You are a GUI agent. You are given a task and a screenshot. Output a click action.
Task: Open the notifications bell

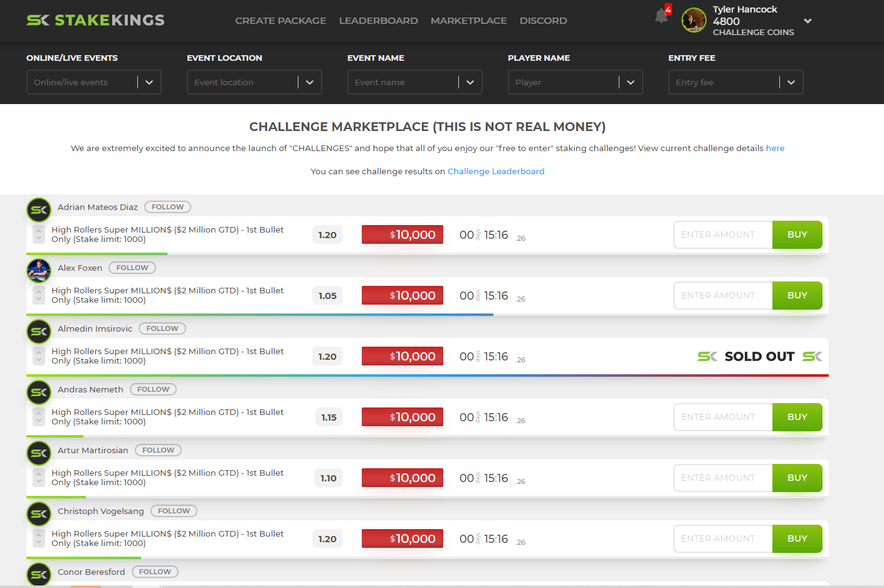pyautogui.click(x=661, y=16)
